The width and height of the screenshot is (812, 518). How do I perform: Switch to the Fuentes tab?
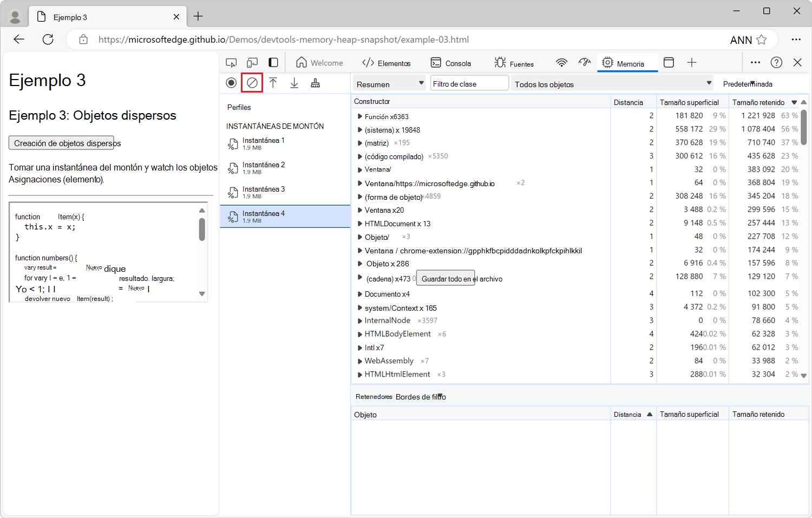(514, 63)
